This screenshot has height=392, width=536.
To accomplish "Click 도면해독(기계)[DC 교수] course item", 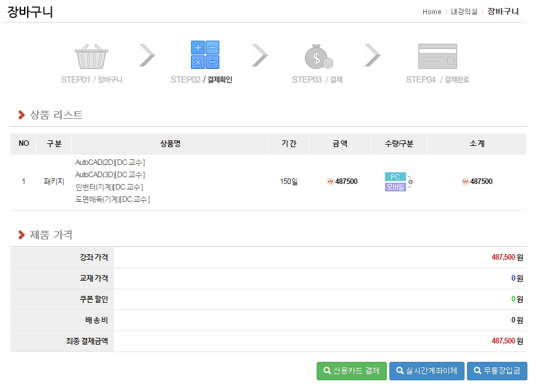I will tap(112, 199).
